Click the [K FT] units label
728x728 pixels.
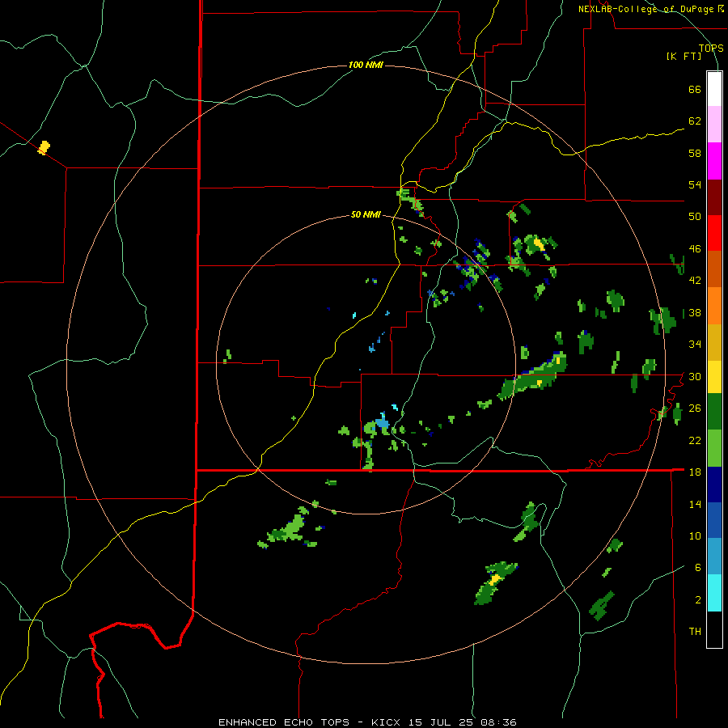pyautogui.click(x=684, y=56)
